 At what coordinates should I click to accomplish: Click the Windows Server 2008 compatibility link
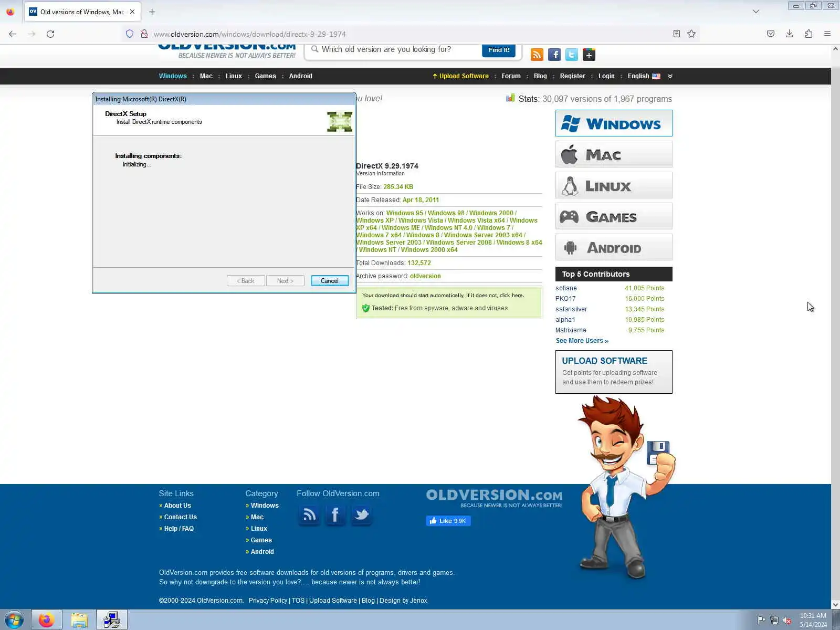(459, 243)
